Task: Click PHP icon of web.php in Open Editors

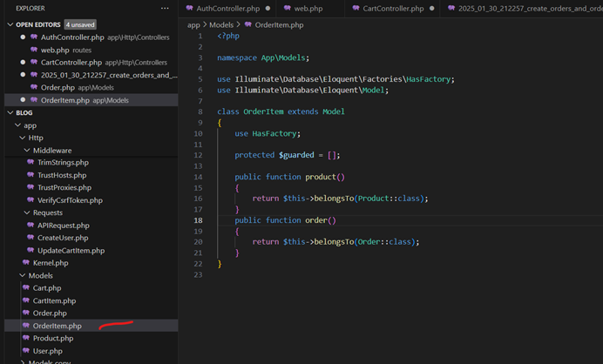Action: (x=33, y=50)
